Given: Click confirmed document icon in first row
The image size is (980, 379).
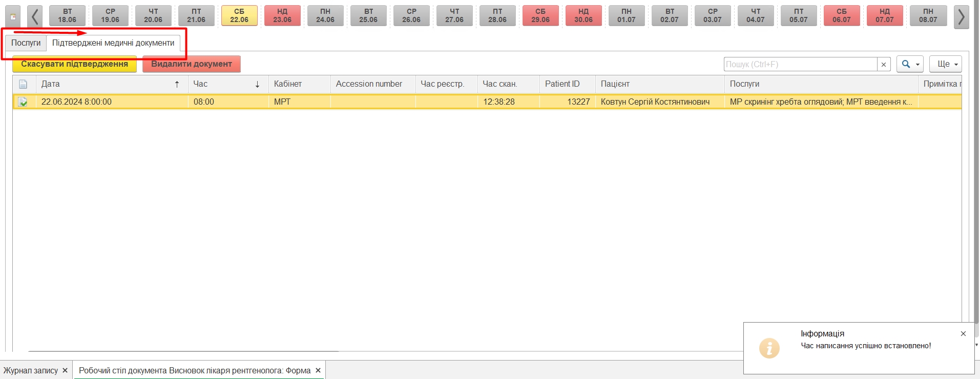Looking at the screenshot, I should click(x=23, y=102).
